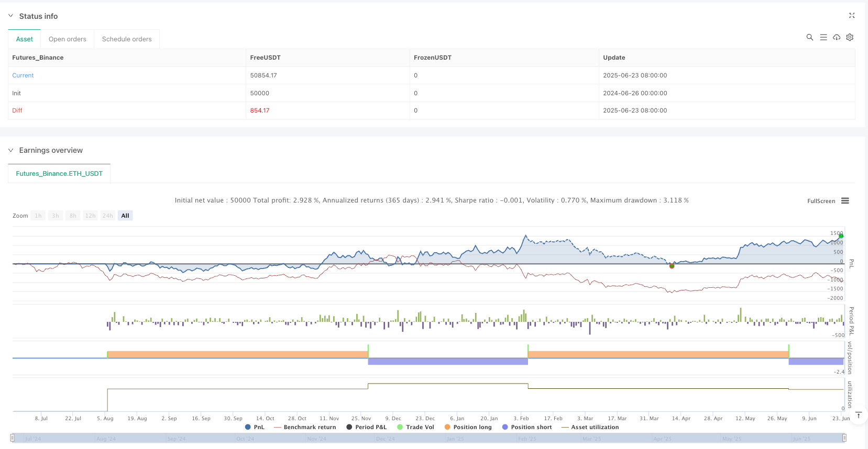Collapse the Earnings overview section
Screen dimensions: 868x449
click(x=10, y=150)
